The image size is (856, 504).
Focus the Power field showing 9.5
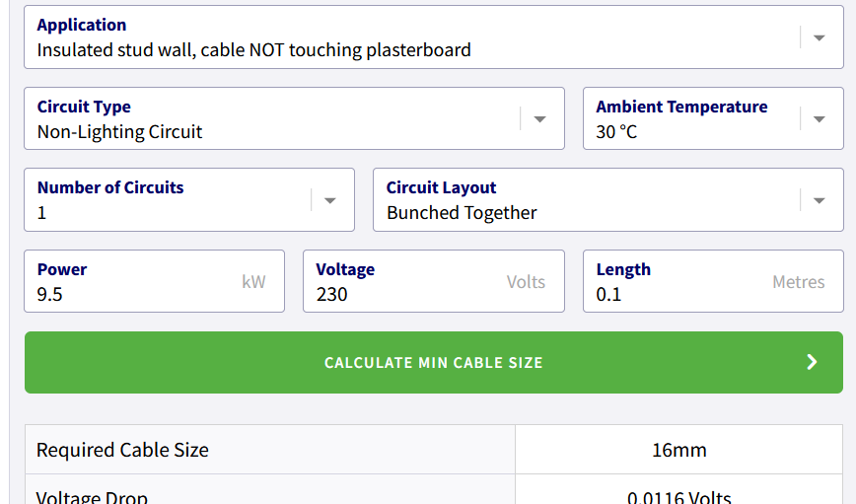point(50,294)
